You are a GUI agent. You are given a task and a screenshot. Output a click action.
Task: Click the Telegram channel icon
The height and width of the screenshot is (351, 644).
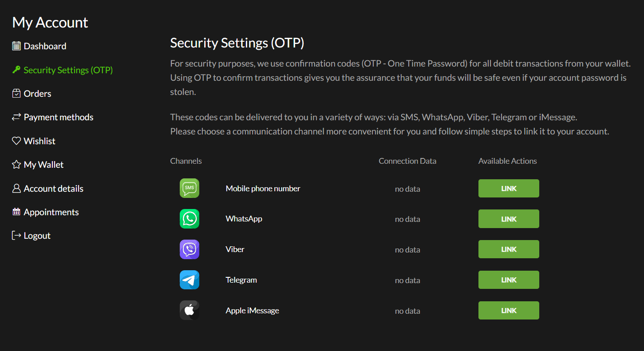tap(190, 280)
